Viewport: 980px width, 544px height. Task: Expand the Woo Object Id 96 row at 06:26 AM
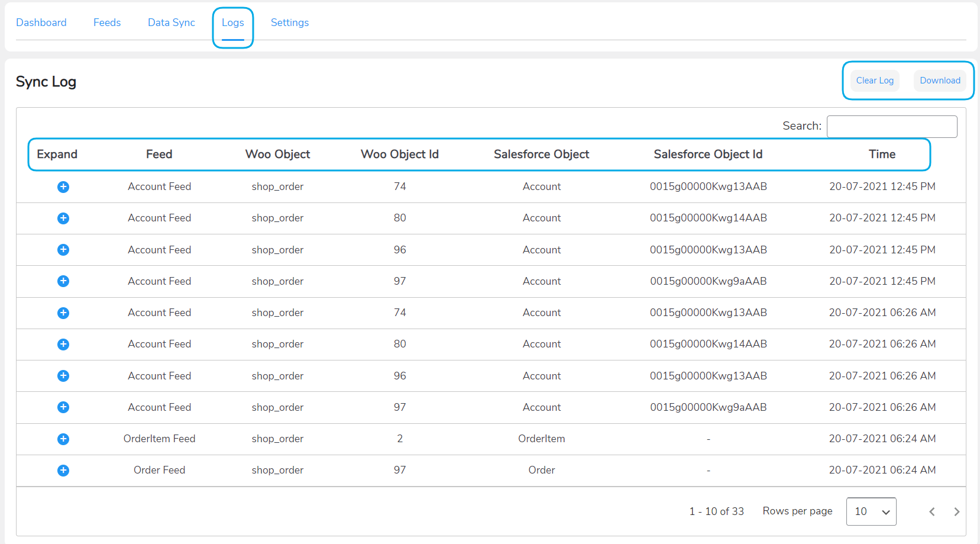point(63,376)
